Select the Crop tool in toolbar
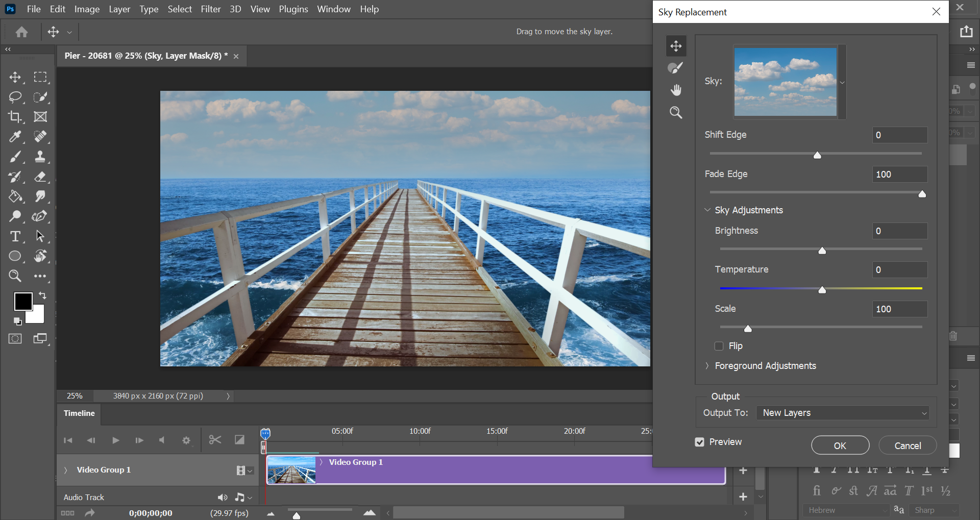 [15, 117]
